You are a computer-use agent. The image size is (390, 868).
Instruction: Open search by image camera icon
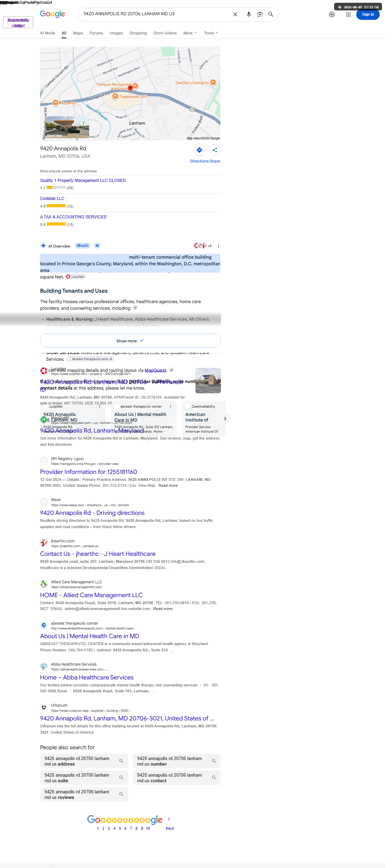coord(260,14)
